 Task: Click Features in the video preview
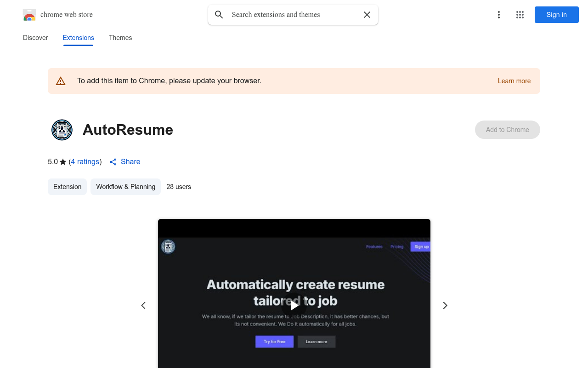coord(374,247)
